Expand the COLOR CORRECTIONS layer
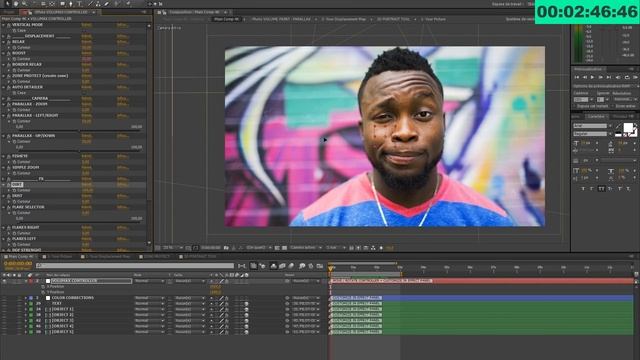The image size is (640, 360). [x=26, y=298]
